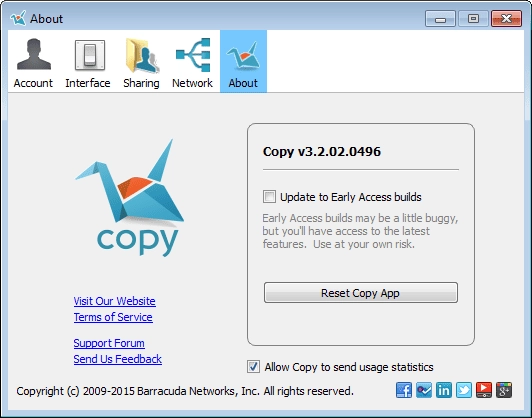Click the Copy bird icon in title bar
The image size is (532, 418).
click(18, 18)
